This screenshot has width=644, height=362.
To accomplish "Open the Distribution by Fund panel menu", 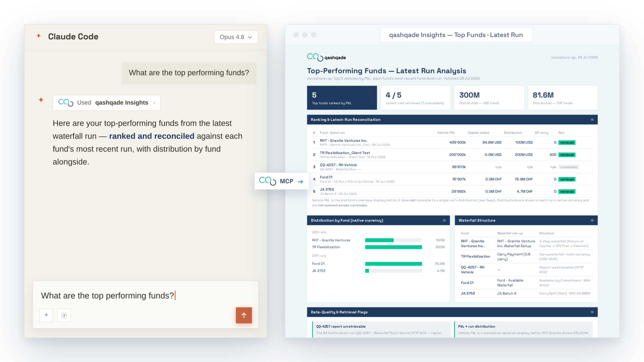I will point(444,220).
